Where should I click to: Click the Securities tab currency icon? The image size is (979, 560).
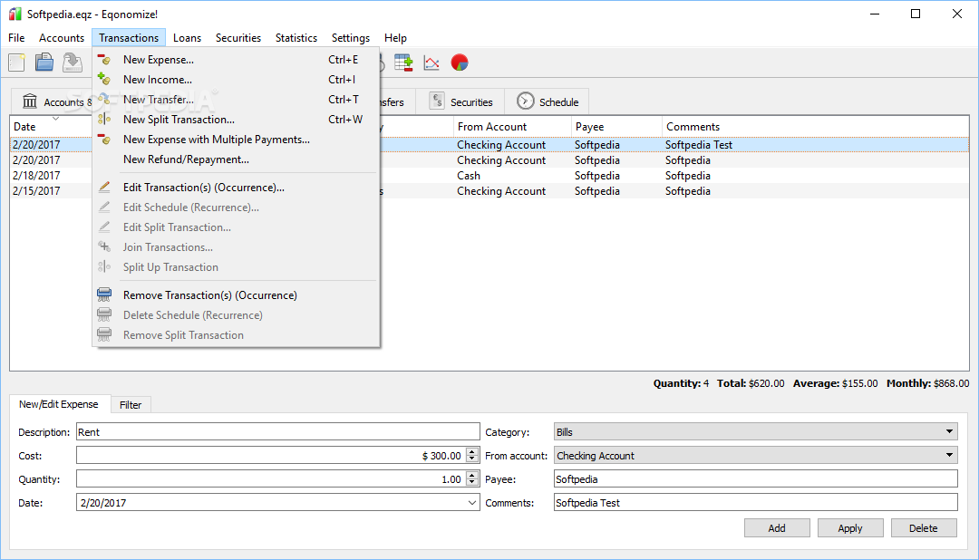(437, 101)
